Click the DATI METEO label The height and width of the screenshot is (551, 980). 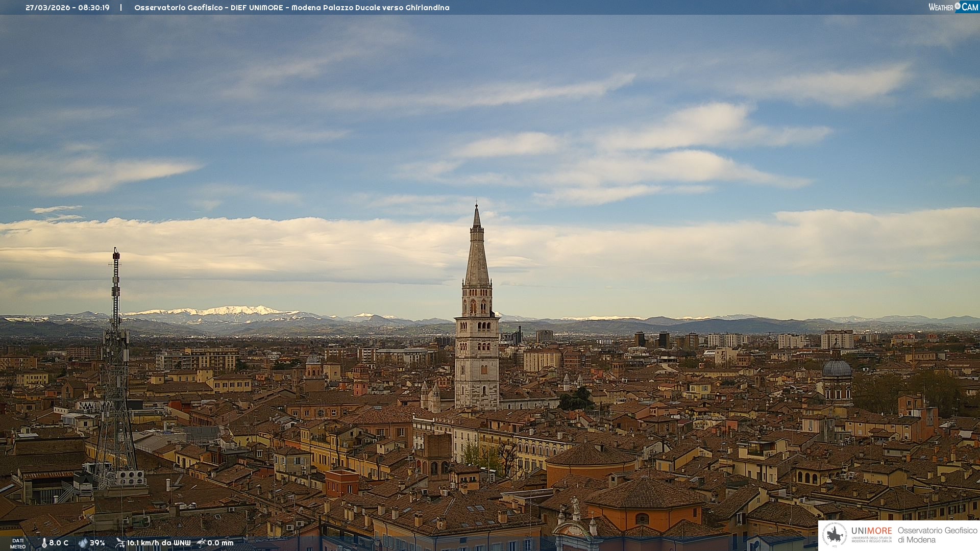tap(18, 543)
